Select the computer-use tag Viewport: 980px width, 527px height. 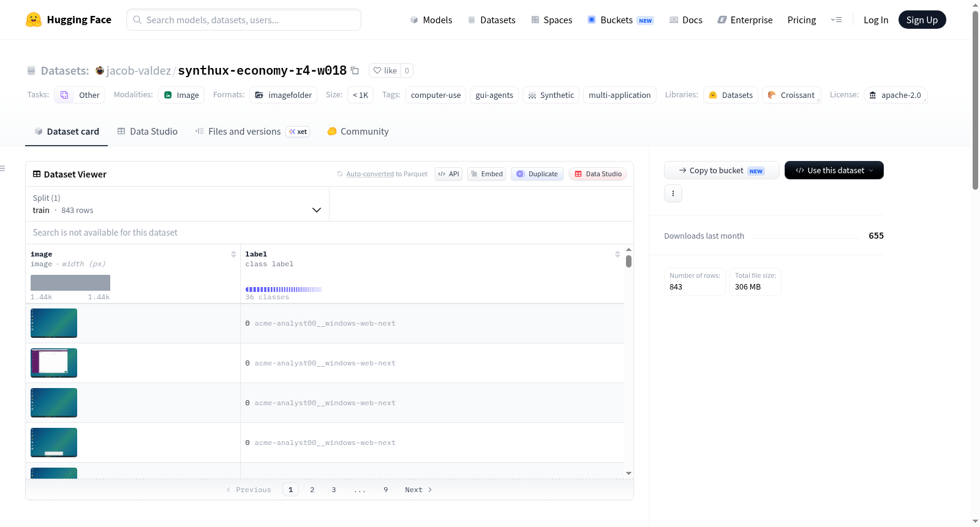[x=435, y=95]
